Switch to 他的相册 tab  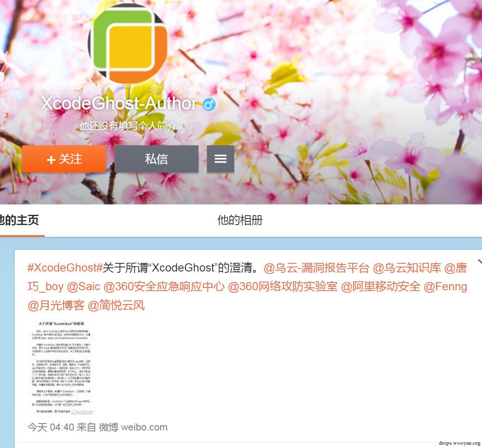240,220
